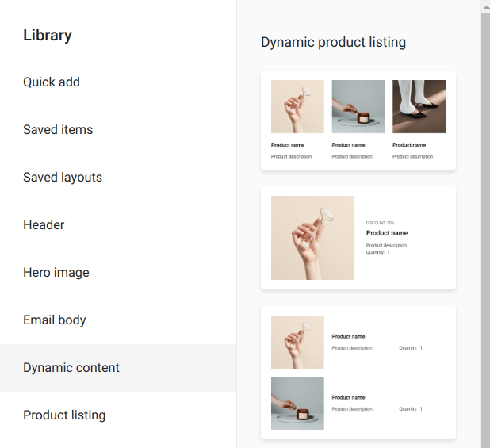
Task: Open the Quick add library section
Action: point(118,82)
